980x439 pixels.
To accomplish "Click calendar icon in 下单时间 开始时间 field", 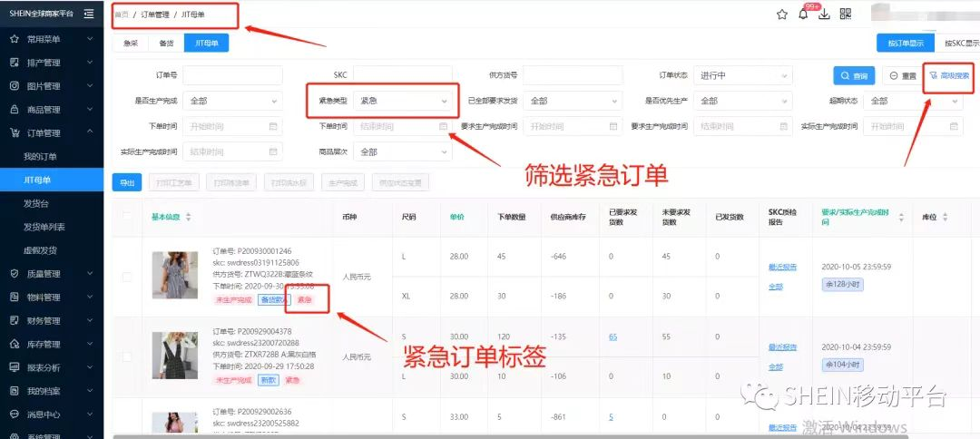I will 273,126.
